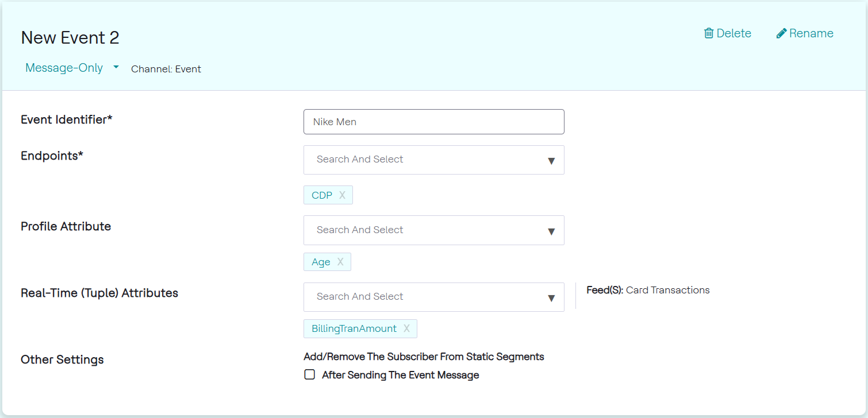This screenshot has height=418, width=868.
Task: Expand the Profile Attribute dropdown arrow
Action: coord(551,231)
